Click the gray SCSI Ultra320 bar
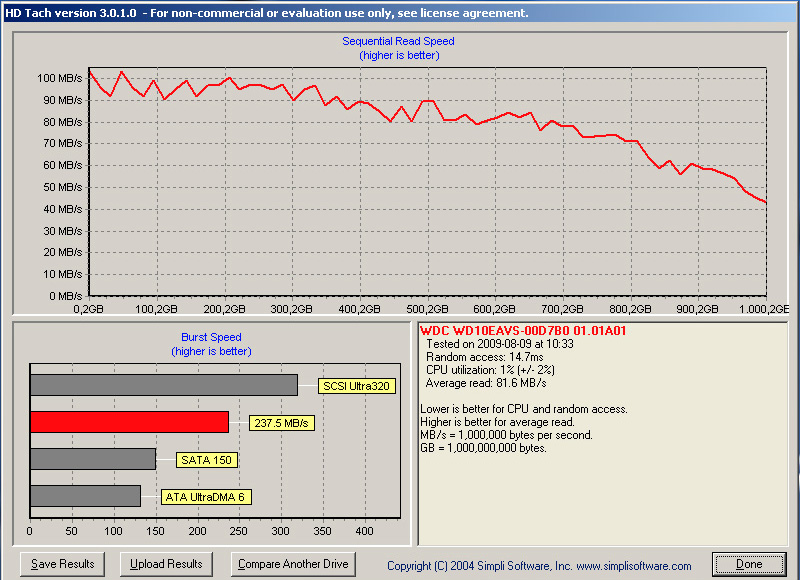800x580 pixels. (x=164, y=385)
